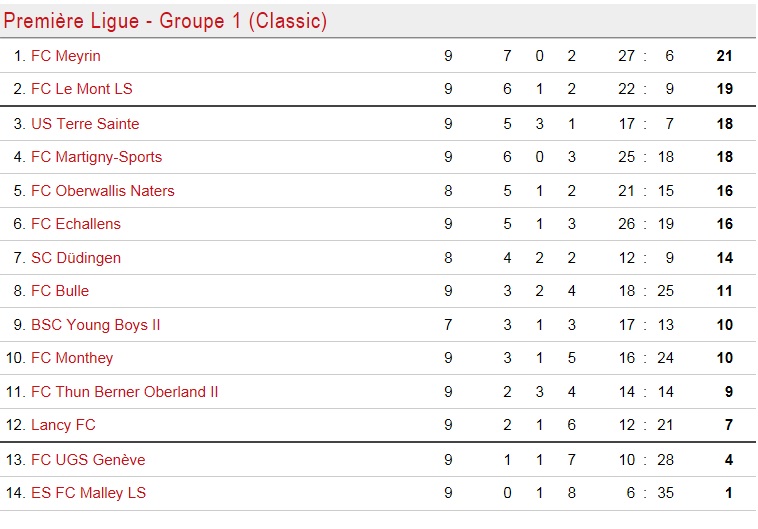Select US Terre Sainte team name

(85, 124)
